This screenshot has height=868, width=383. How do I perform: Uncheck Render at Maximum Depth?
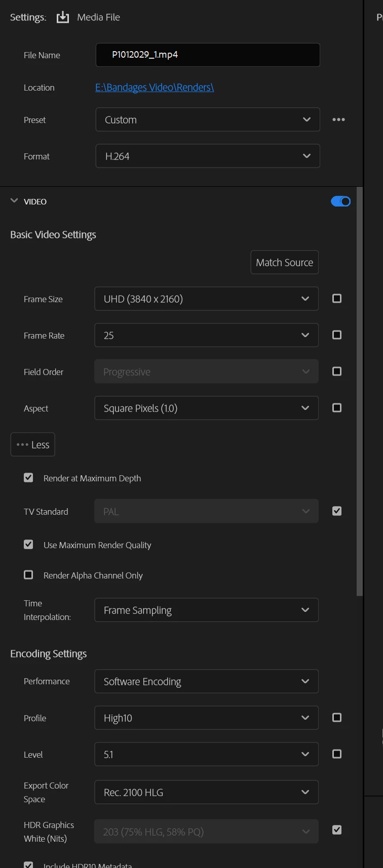pos(29,478)
